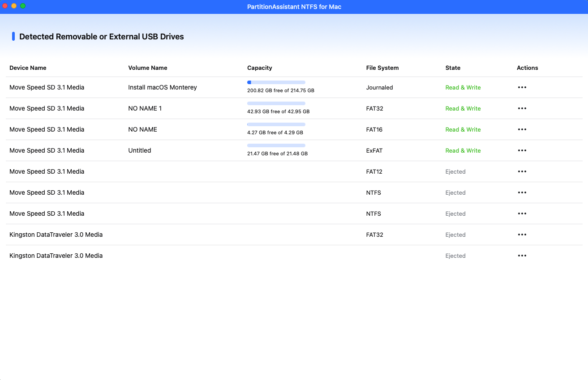Select the Device Name column header
The image size is (588, 380).
28,68
